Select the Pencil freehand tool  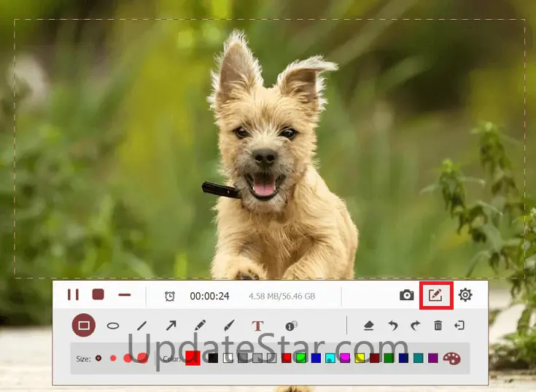[x=200, y=326]
